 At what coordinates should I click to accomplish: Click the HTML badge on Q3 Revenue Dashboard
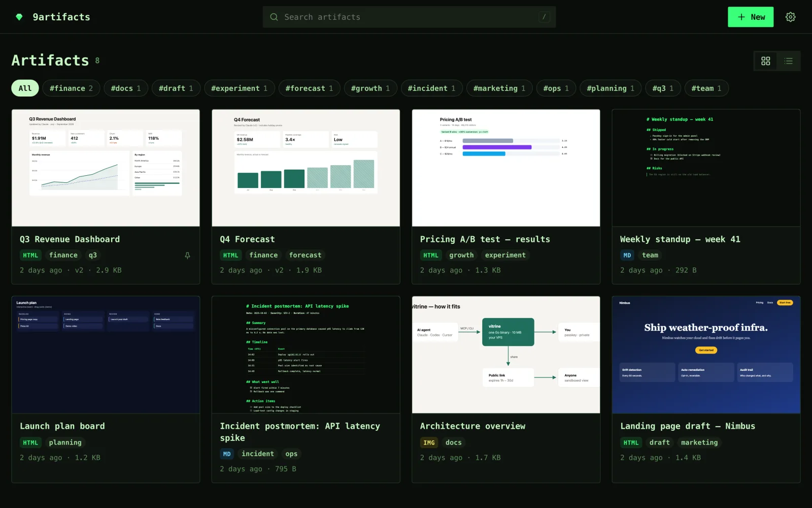[x=30, y=256]
